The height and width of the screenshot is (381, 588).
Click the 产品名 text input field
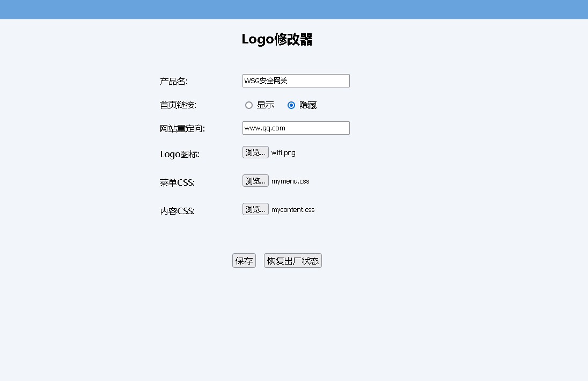[296, 80]
